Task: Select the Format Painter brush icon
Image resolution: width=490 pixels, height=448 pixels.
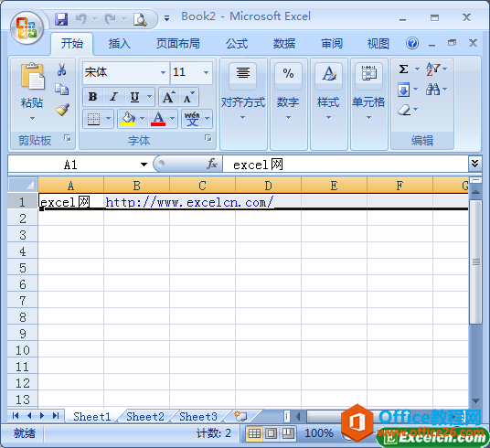Action: [x=62, y=110]
